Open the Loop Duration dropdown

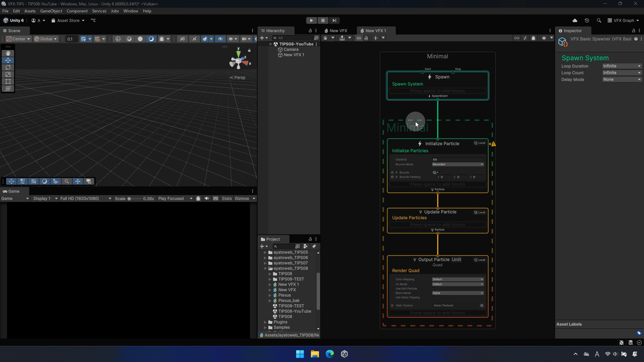(622, 66)
